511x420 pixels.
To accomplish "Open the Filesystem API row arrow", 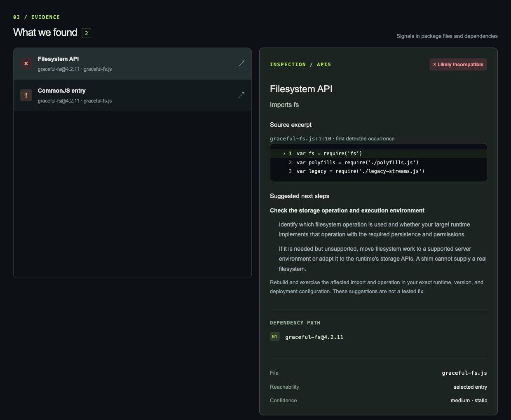I will coord(241,63).
